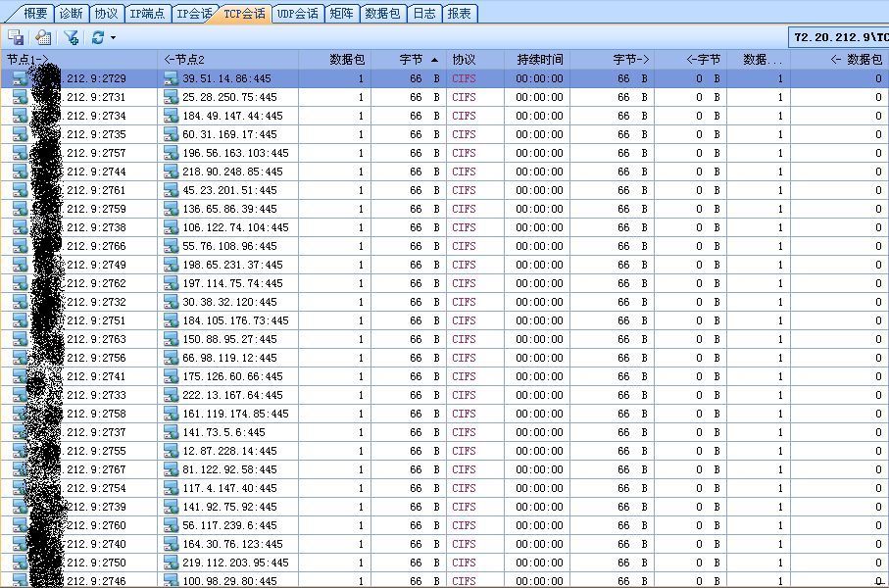This screenshot has height=588, width=889.
Task: Click the save/export icon in toolbar
Action: (15, 36)
